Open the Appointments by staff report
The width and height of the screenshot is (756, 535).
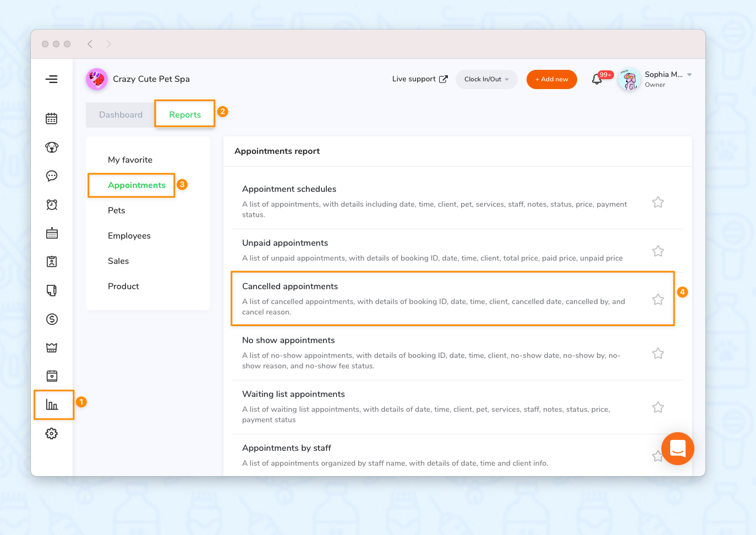[457, 455]
